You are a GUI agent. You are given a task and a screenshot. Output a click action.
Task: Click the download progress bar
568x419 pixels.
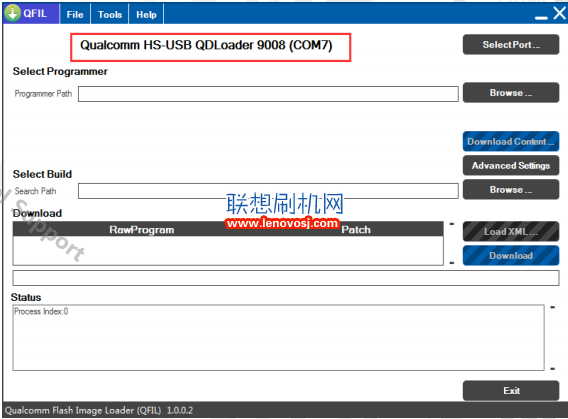pyautogui.click(x=286, y=278)
